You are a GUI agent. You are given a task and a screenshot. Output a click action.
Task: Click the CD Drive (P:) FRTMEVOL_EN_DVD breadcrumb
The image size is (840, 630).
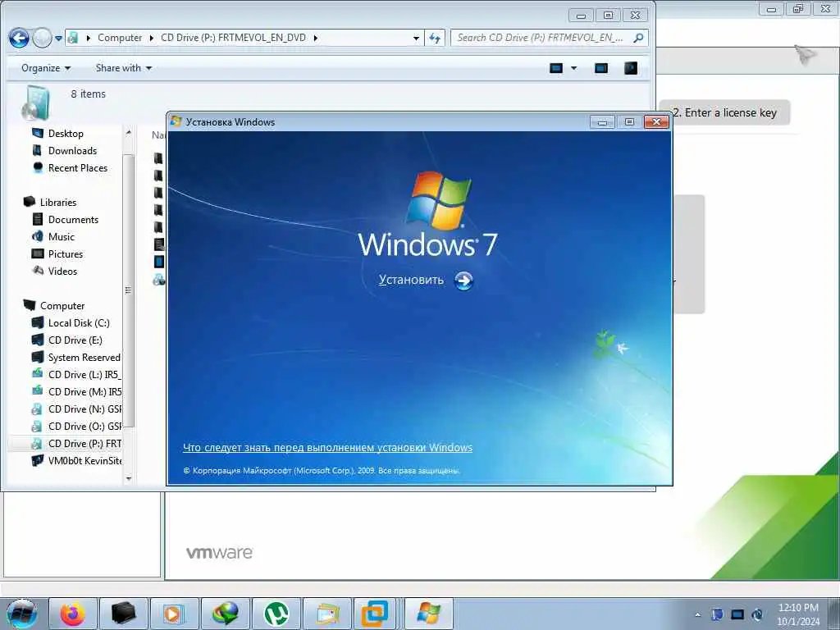[233, 38]
